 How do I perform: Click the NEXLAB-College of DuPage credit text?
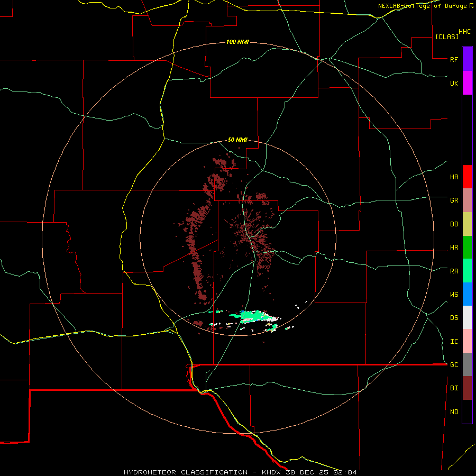click(x=422, y=6)
